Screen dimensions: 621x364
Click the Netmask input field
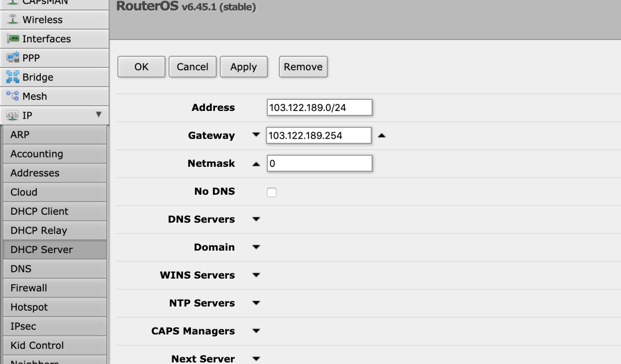coord(319,163)
